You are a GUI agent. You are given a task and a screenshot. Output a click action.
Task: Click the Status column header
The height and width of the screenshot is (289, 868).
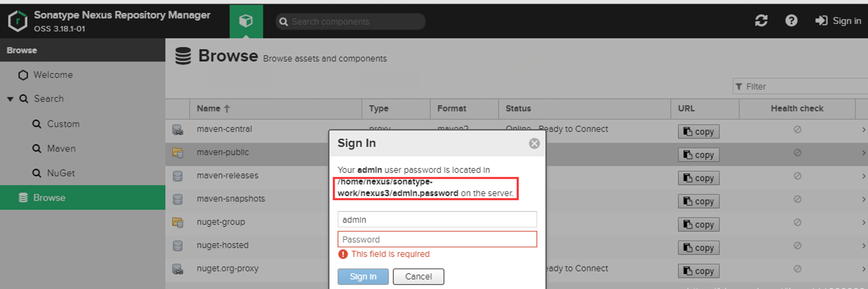tap(584, 109)
